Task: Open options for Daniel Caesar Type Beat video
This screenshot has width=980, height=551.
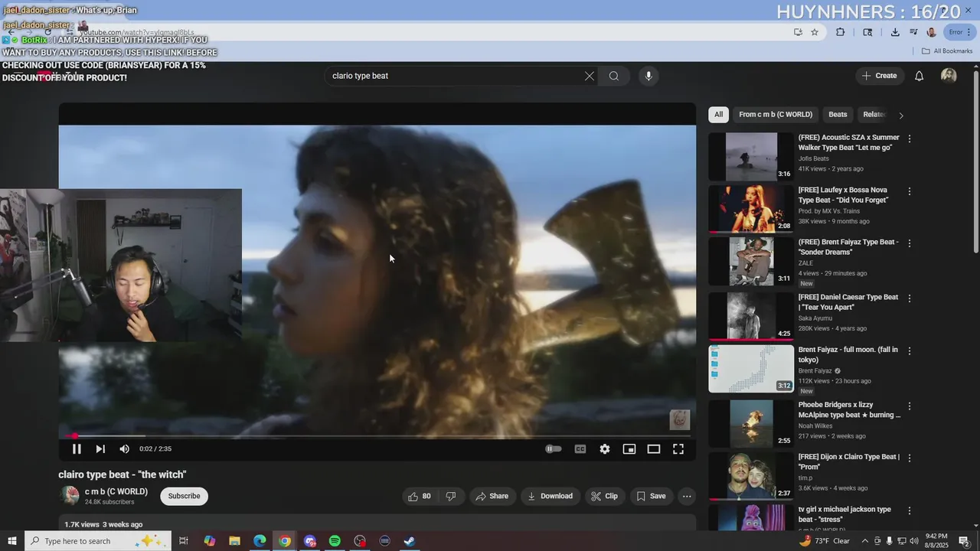Action: click(910, 298)
